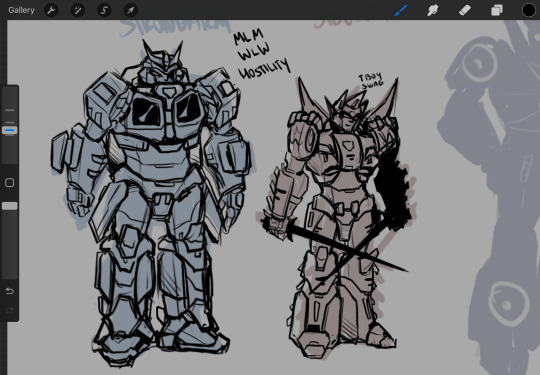This screenshot has height=375, width=540.
Task: Select the Smudge tool
Action: click(x=433, y=10)
